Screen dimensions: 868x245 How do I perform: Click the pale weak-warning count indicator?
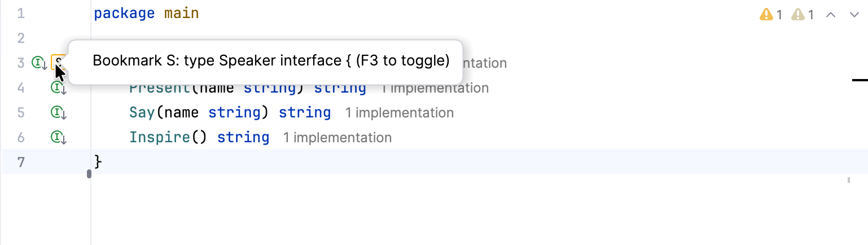802,15
